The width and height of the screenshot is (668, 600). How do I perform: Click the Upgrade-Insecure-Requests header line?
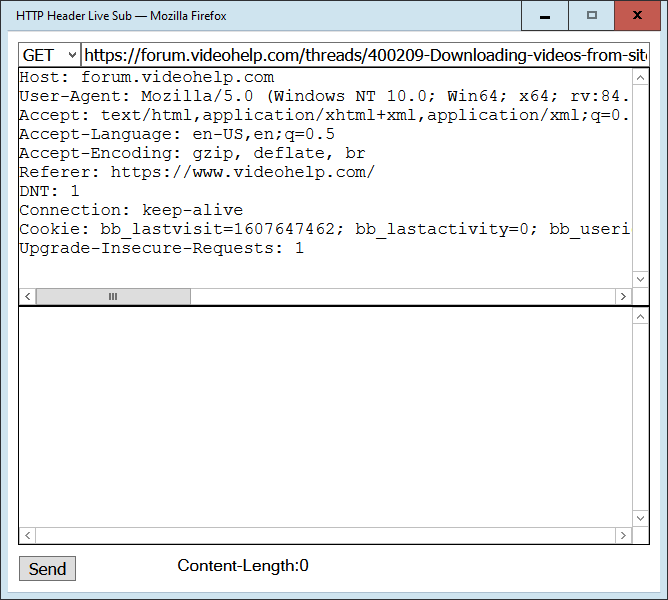tap(162, 248)
